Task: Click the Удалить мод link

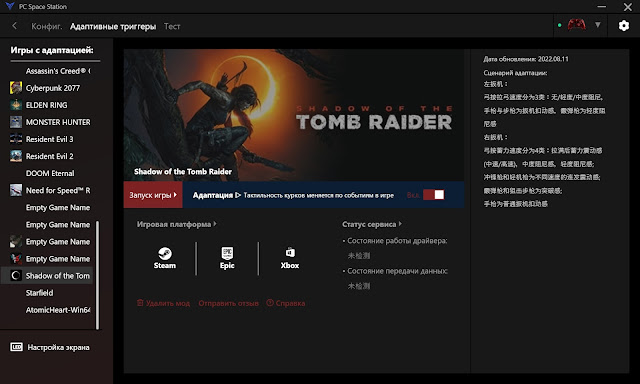Action: (168, 303)
